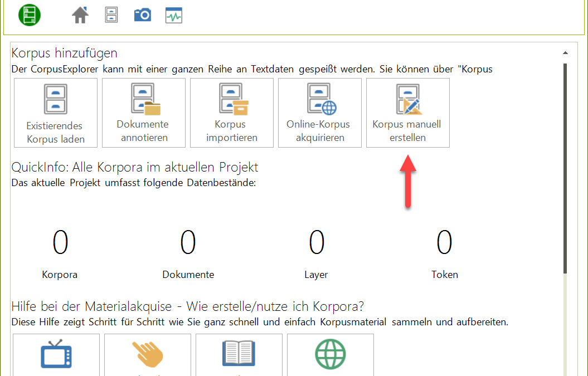Click the green CorpusExplorer logo icon
Image resolution: width=588 pixels, height=376 pixels.
pyautogui.click(x=29, y=14)
